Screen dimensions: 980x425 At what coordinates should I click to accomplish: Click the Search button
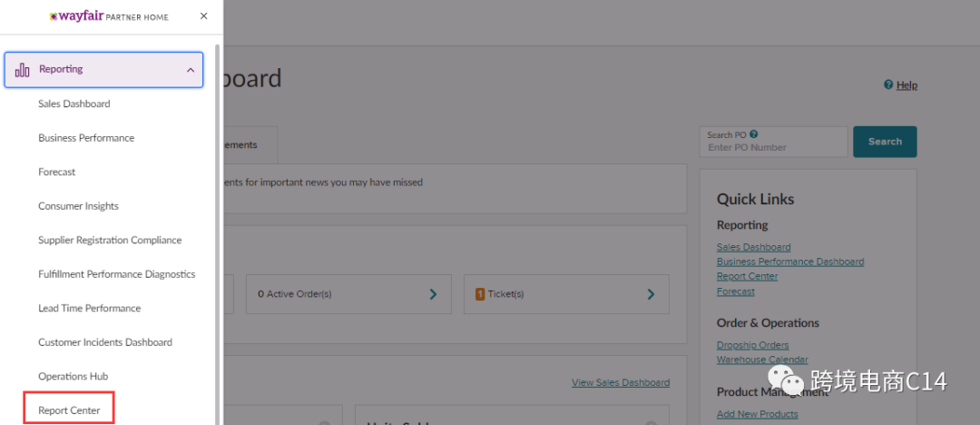(x=885, y=142)
